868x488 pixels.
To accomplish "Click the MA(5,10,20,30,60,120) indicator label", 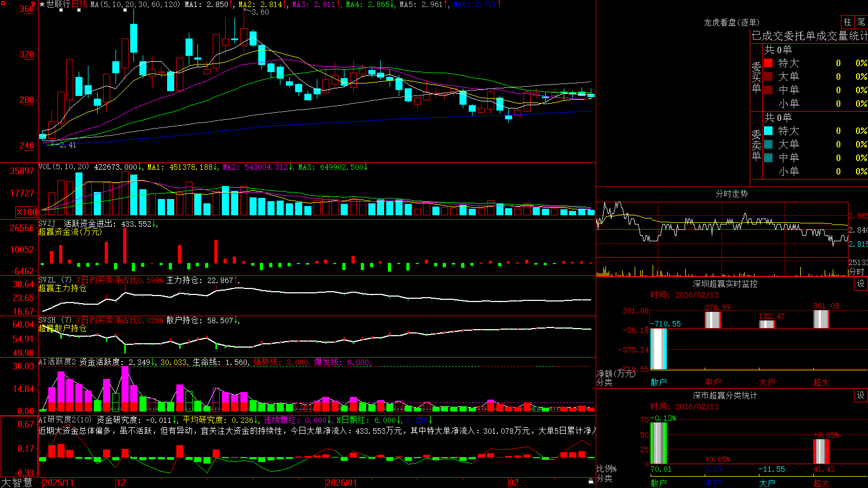I will [x=135, y=4].
